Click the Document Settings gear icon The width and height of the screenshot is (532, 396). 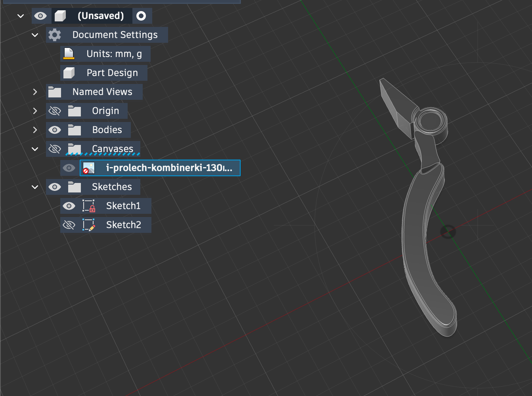55,35
